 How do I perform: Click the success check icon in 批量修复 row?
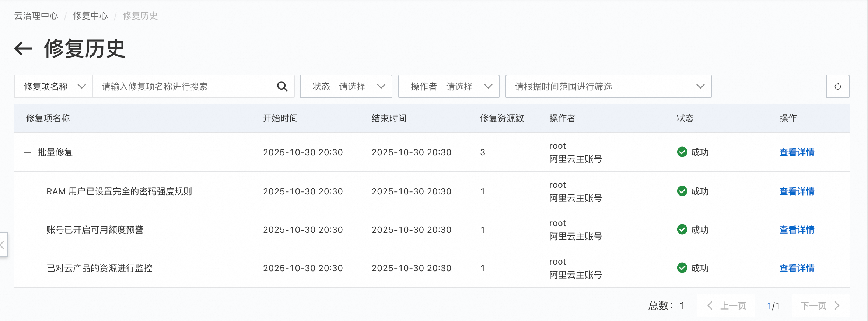[682, 152]
